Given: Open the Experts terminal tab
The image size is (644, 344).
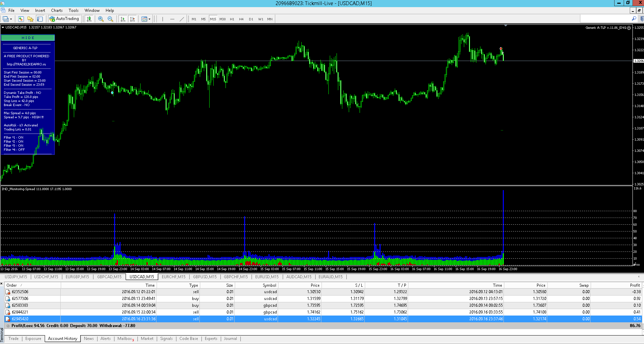Looking at the screenshot, I should (x=211, y=339).
